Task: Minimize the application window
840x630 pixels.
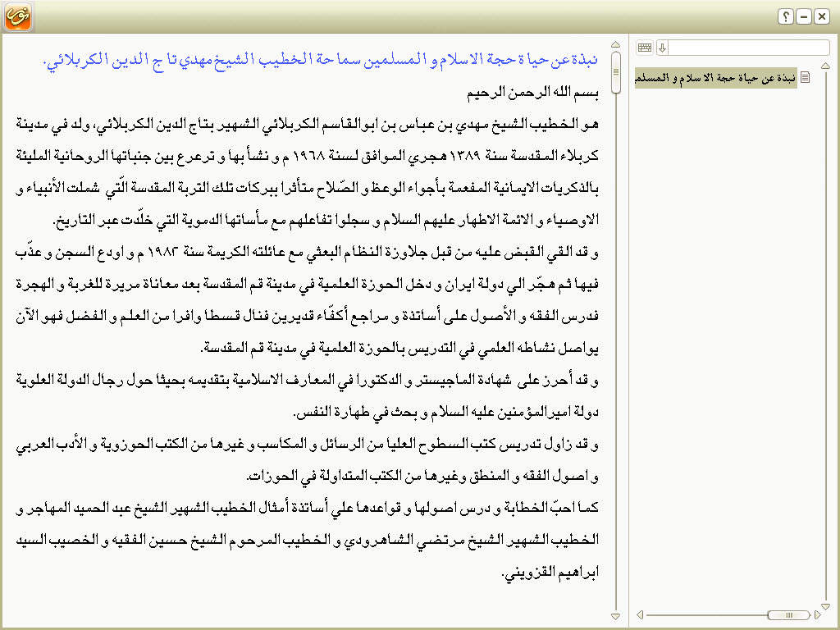Action: (x=803, y=16)
